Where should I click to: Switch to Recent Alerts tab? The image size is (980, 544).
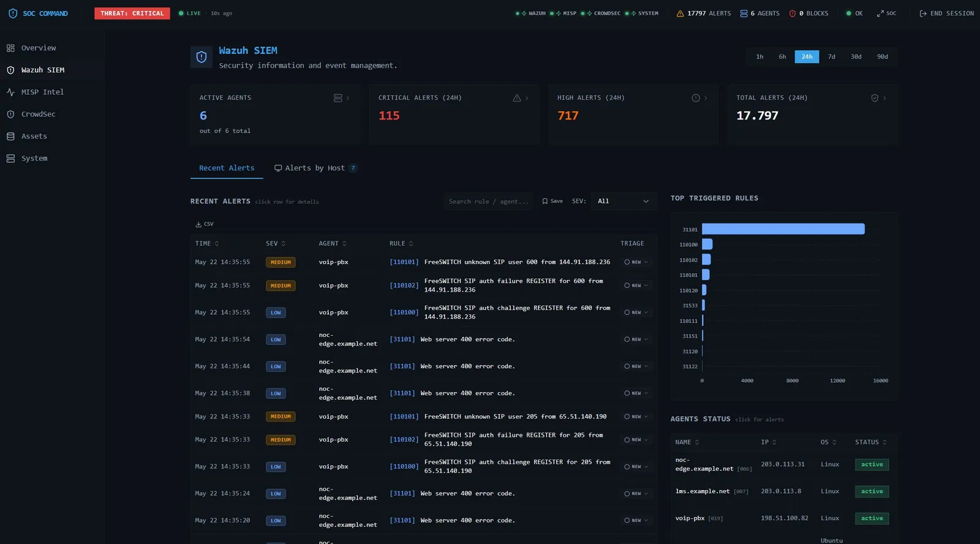click(227, 168)
